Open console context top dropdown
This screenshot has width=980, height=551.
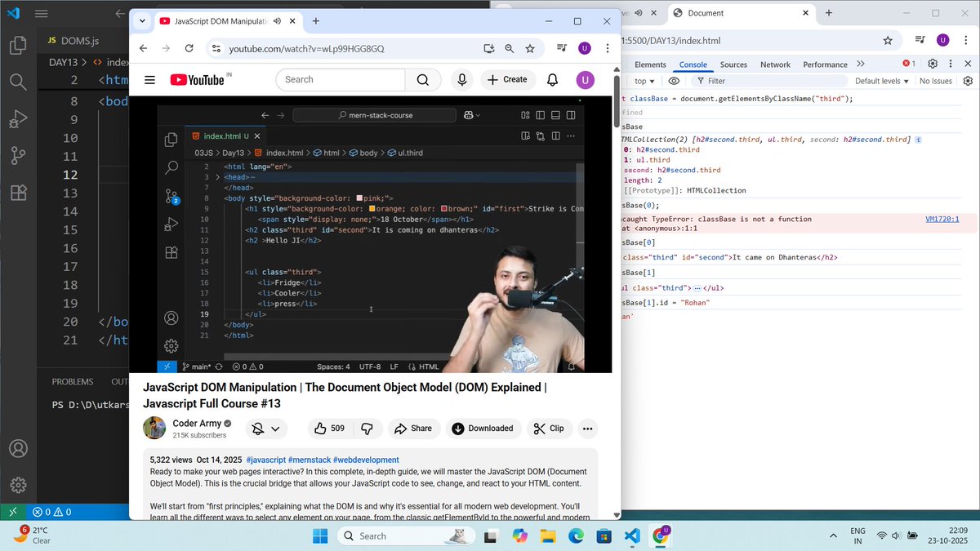[x=645, y=81]
